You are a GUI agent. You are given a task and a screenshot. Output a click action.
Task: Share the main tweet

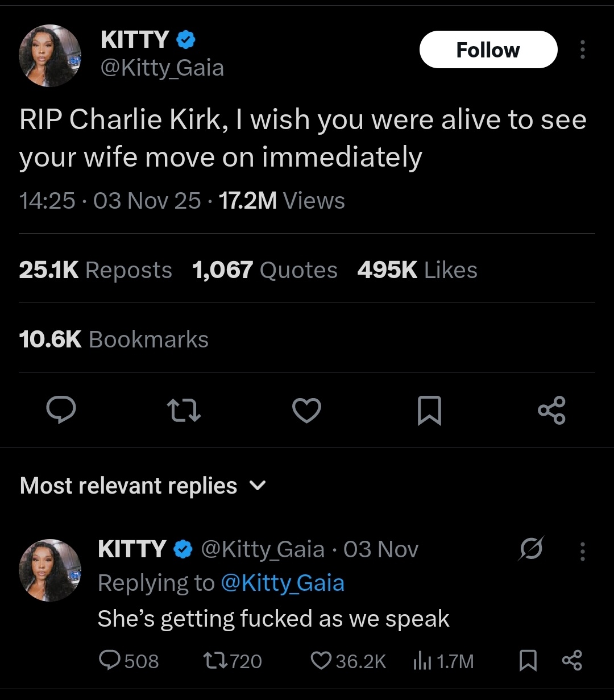click(551, 410)
